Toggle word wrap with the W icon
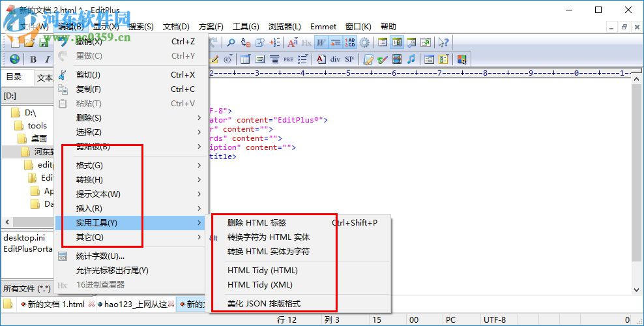This screenshot has width=644, height=326. (321, 42)
